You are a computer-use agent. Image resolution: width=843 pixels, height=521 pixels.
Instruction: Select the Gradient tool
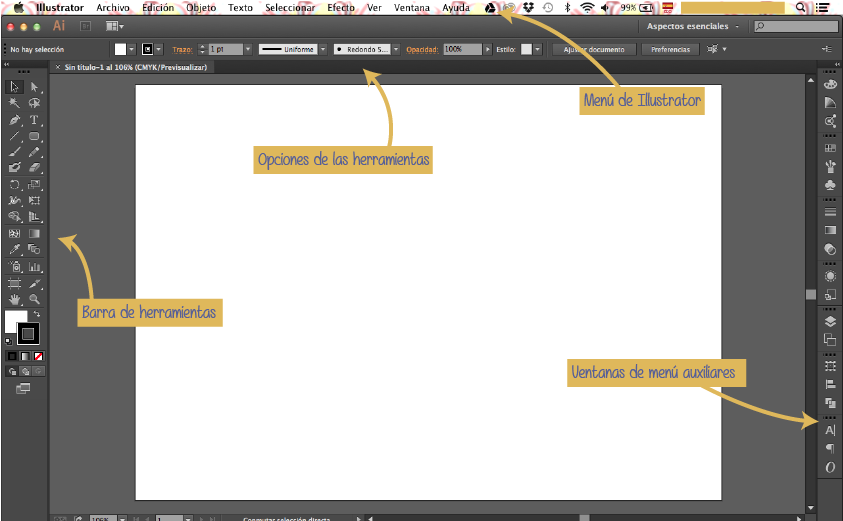pyautogui.click(x=34, y=233)
